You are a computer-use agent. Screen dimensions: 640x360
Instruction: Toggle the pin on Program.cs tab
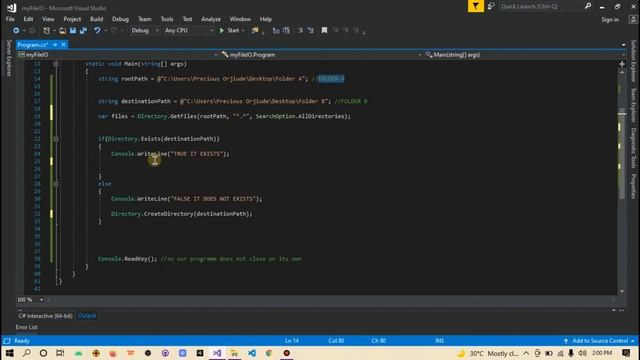[x=55, y=45]
